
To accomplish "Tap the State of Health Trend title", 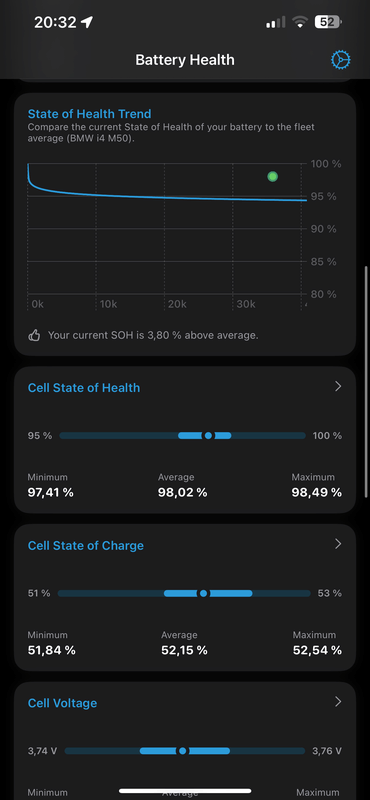I will click(x=89, y=114).
